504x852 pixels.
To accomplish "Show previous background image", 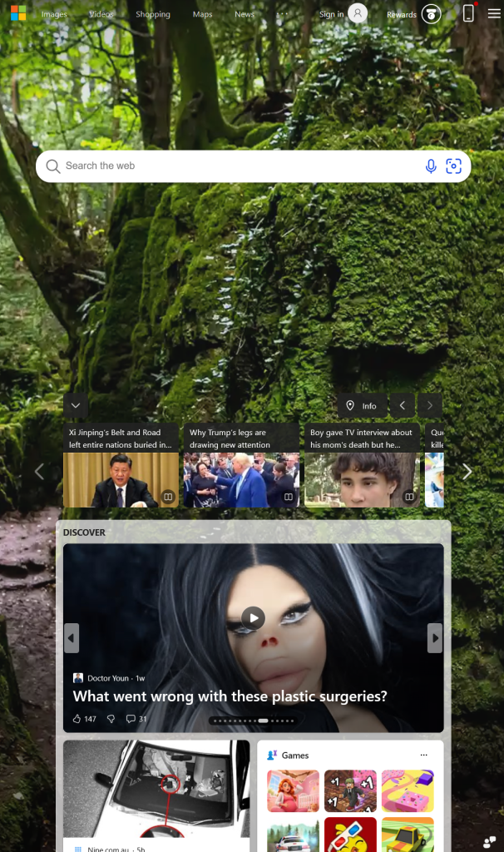I will click(x=403, y=405).
